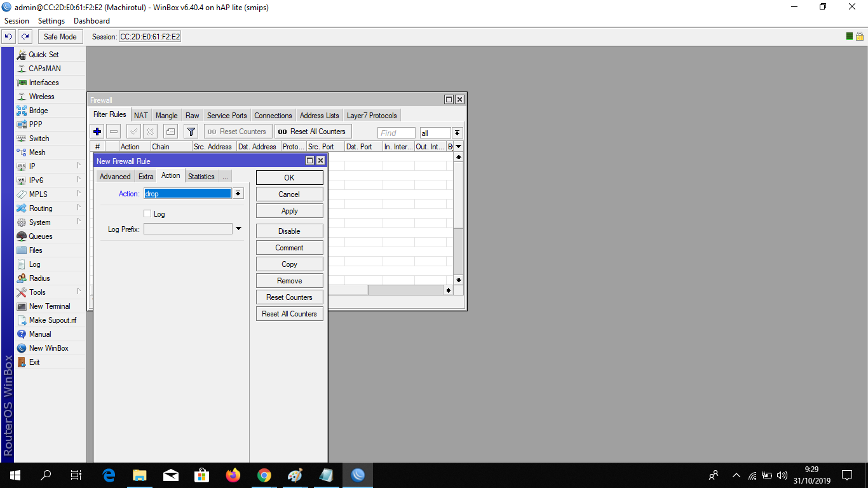868x488 pixels.
Task: Toggle the Safe Mode button
Action: tap(60, 37)
